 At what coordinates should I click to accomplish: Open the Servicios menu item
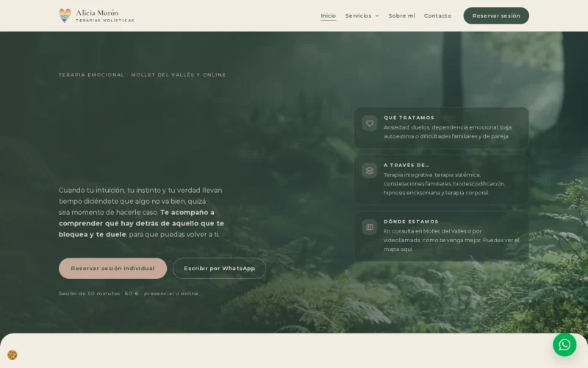pyautogui.click(x=358, y=15)
